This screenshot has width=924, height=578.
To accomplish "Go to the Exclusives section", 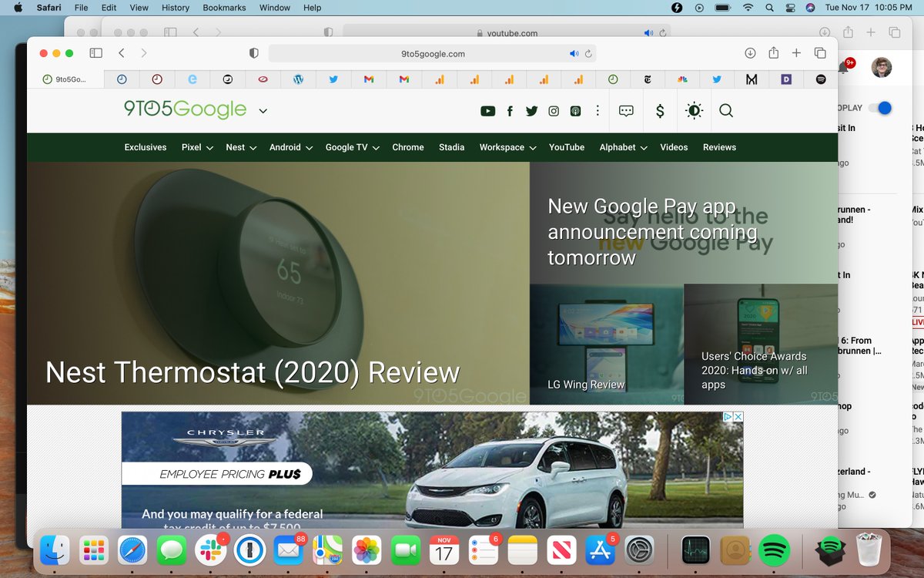I will point(146,147).
